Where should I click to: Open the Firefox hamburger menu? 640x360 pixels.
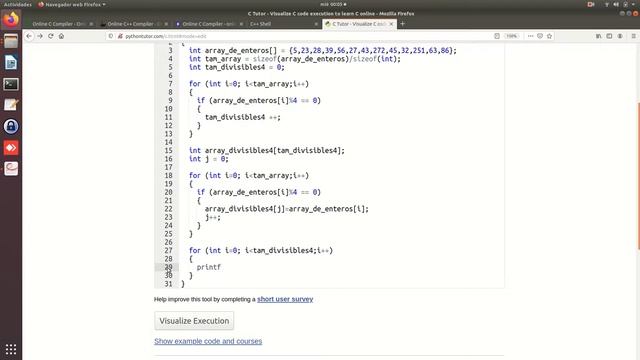(633, 36)
